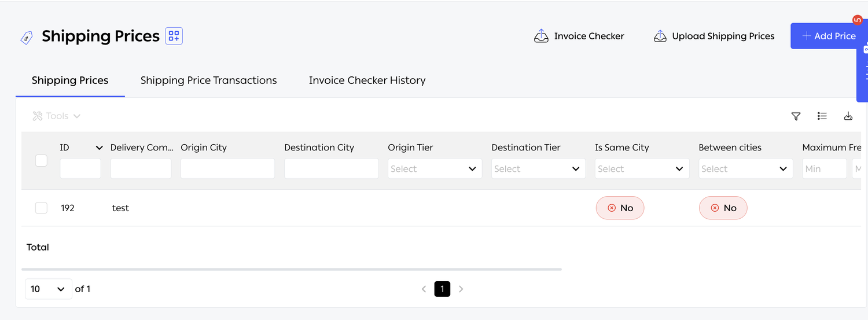Click the X icon in Between cities No badge

(x=715, y=208)
